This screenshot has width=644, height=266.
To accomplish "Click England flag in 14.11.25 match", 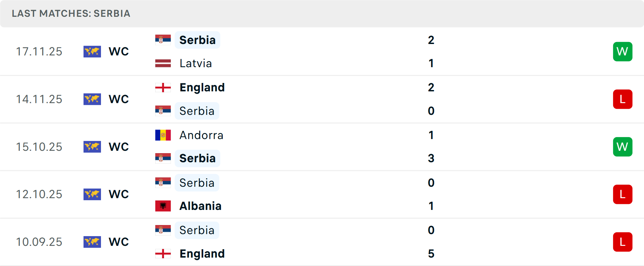I will [x=163, y=88].
